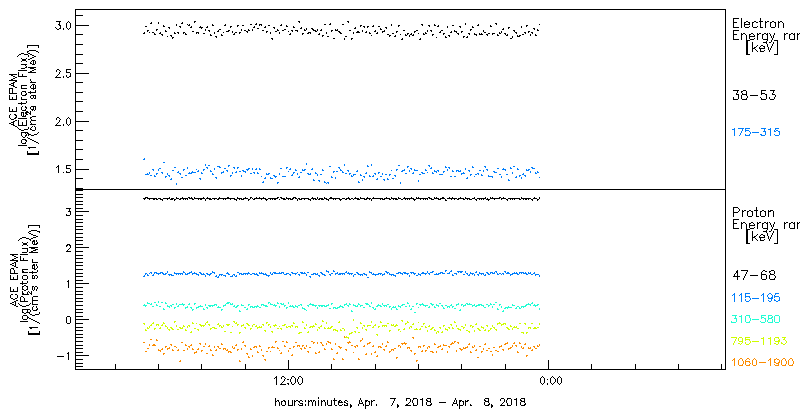The height and width of the screenshot is (410, 800).
Task: Click the 3 tick on proton axis
Action: (68, 212)
